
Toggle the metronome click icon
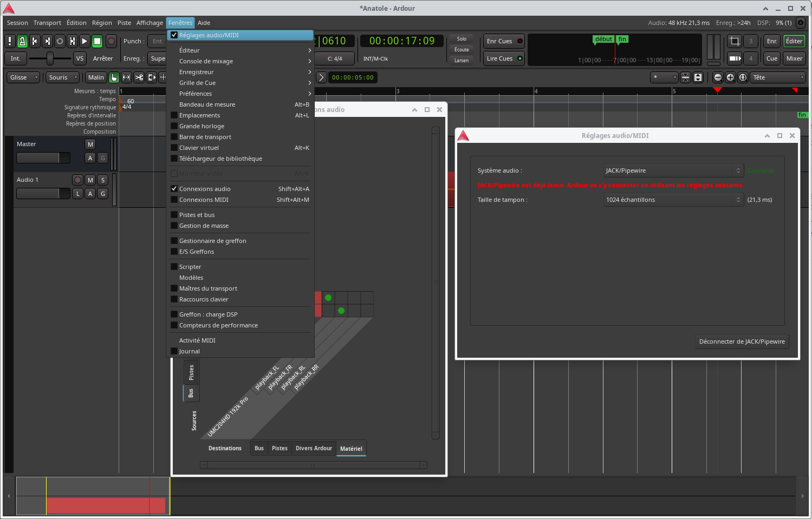(22, 41)
